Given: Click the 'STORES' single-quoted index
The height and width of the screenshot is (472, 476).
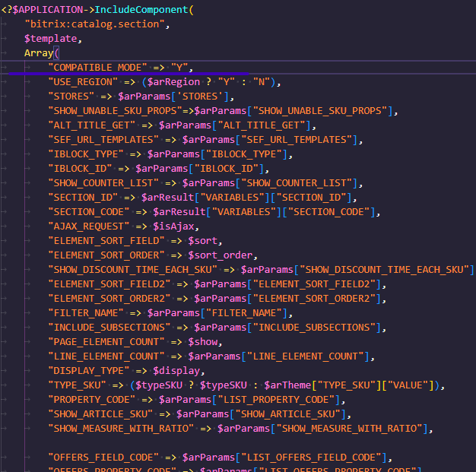Looking at the screenshot, I should point(200,97).
